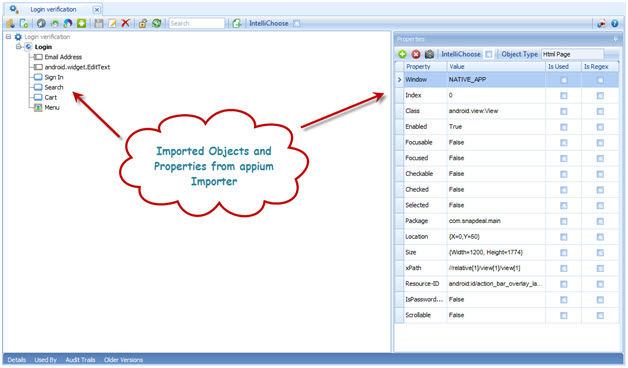Toggle Is Regex checkbox for xPath row
Image resolution: width=628 pixels, height=368 pixels.
600,268
